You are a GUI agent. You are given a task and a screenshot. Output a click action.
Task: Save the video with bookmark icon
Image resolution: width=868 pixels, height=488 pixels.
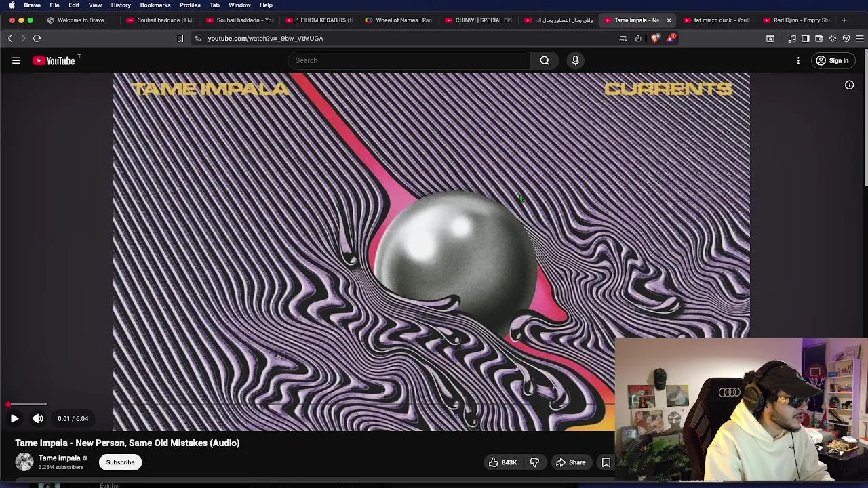pyautogui.click(x=606, y=462)
